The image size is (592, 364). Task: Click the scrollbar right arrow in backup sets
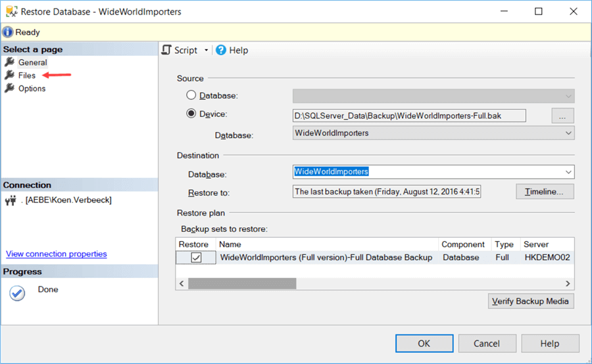tap(568, 284)
